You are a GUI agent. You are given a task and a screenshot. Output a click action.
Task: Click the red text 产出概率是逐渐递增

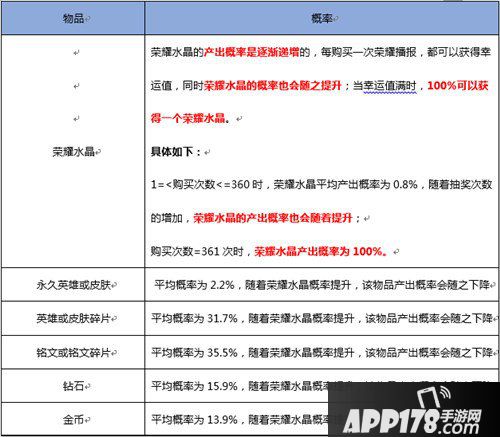[251, 52]
